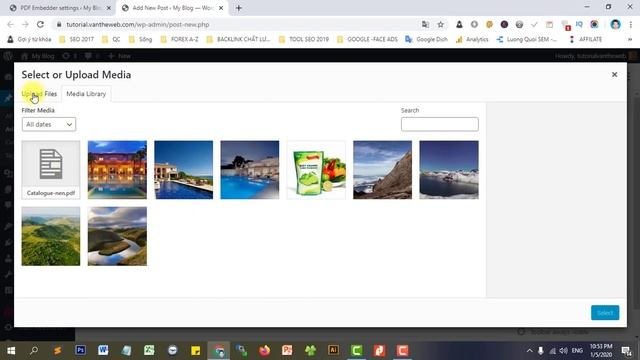Screen dimensions: 640x360
Task: Focus the media Search field
Action: (x=440, y=124)
